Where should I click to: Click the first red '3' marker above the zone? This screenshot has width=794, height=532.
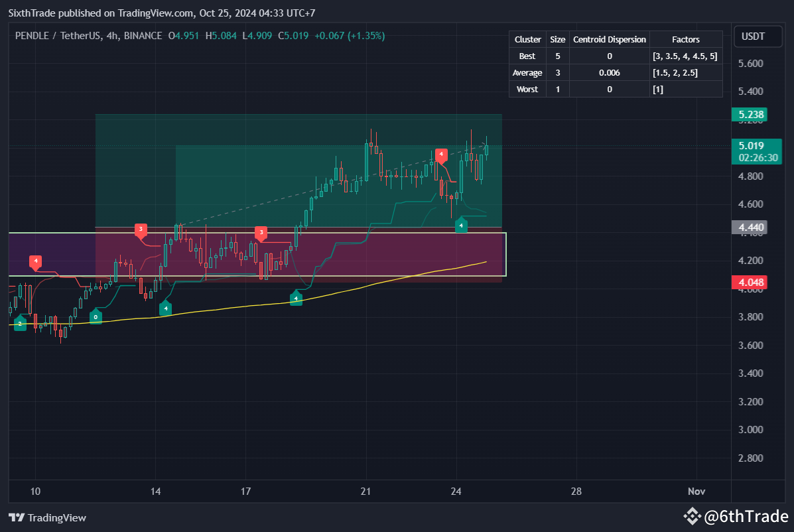140,229
